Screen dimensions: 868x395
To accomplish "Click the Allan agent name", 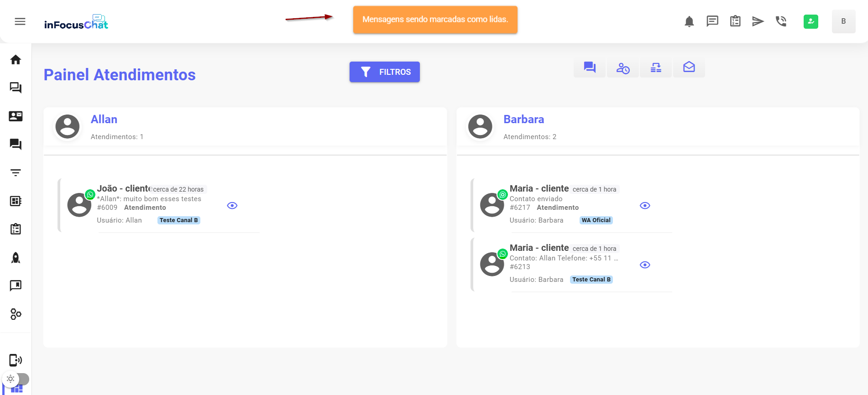I will (104, 120).
